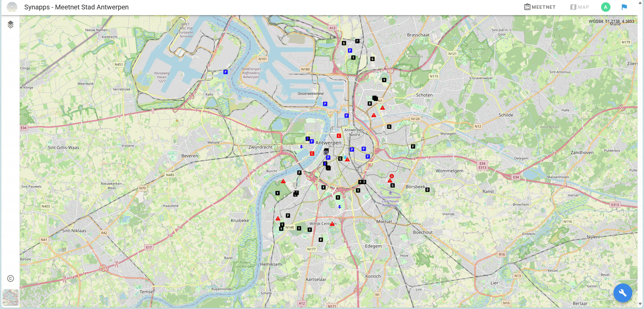
Task: Select blue P marker below Oosterweeleiland
Action: [325, 104]
